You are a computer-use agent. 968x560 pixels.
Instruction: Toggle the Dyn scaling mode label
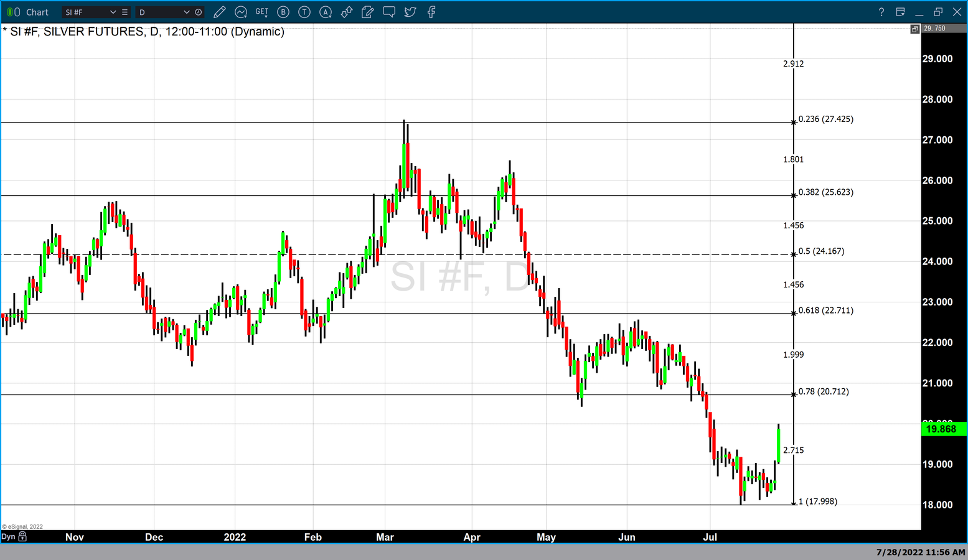point(8,536)
